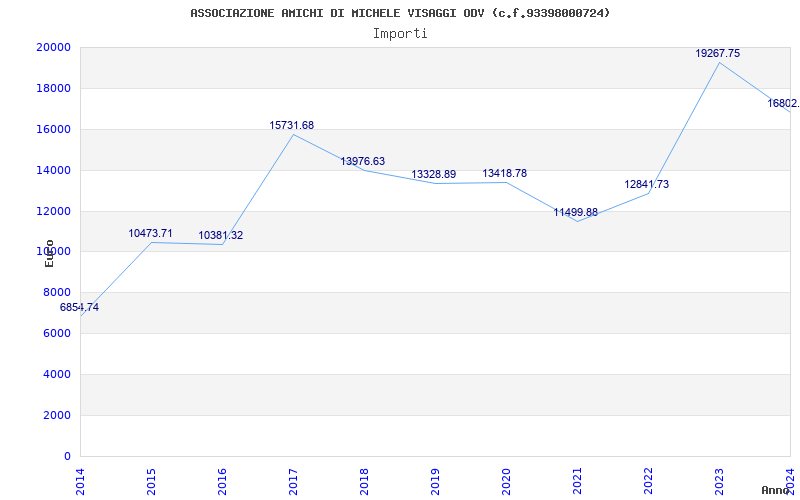Click the 20000 y-axis tick label
Viewport: 800px width, 500px height.
(53, 47)
